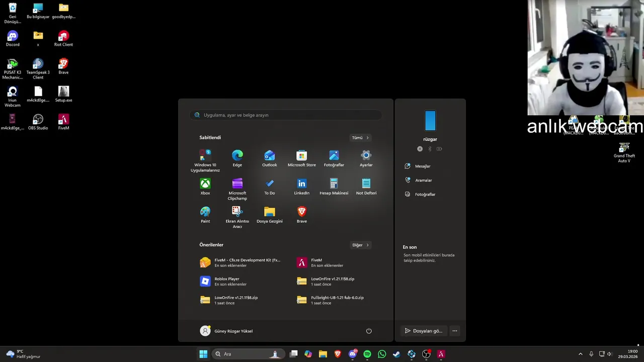Open Not Defteri notepad app
The width and height of the screenshot is (644, 362).
click(366, 187)
